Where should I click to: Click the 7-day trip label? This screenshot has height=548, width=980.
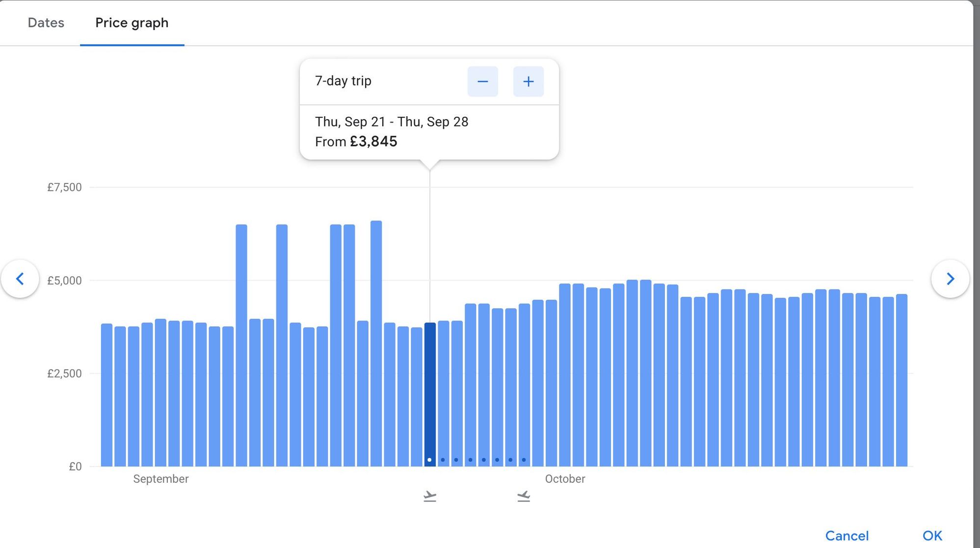pos(343,81)
